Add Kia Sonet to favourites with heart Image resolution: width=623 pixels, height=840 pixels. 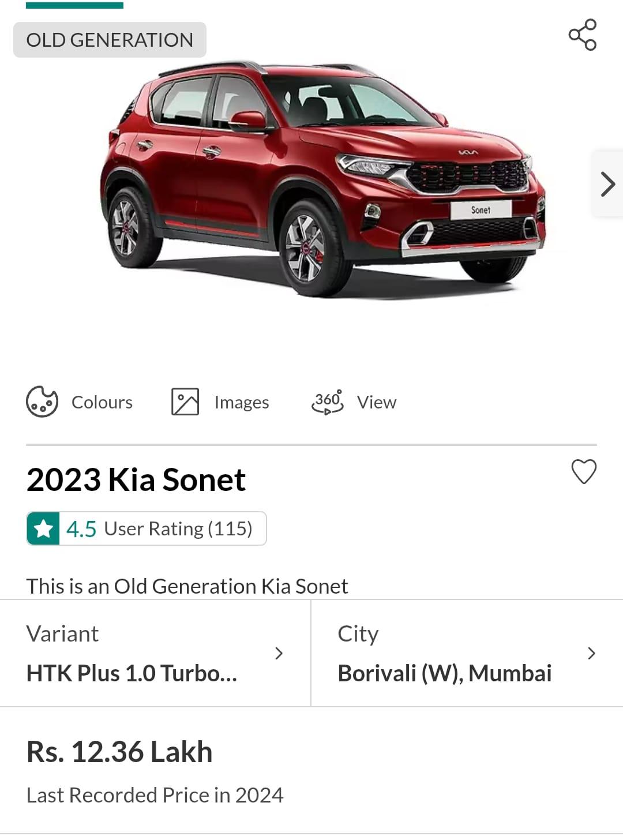point(583,471)
